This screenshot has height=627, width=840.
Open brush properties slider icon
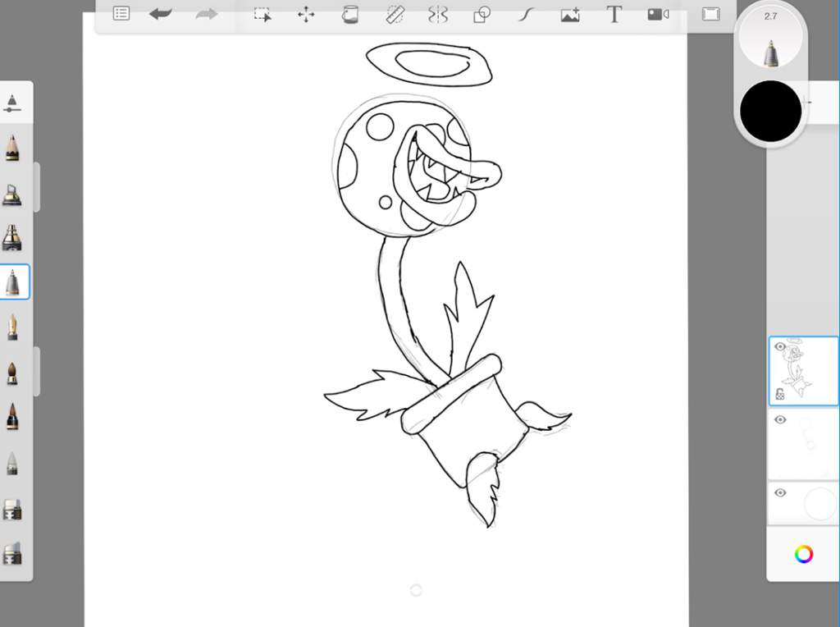[11, 103]
